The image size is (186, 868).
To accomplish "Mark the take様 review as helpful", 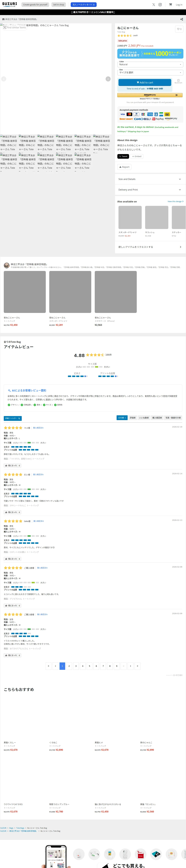I will (12, 559).
